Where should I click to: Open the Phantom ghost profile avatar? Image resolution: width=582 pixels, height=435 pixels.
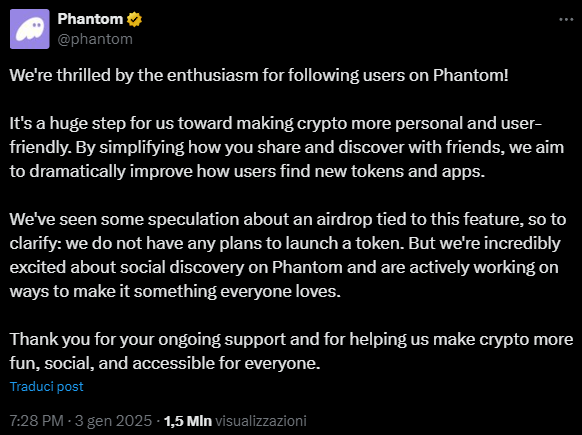coord(30,29)
